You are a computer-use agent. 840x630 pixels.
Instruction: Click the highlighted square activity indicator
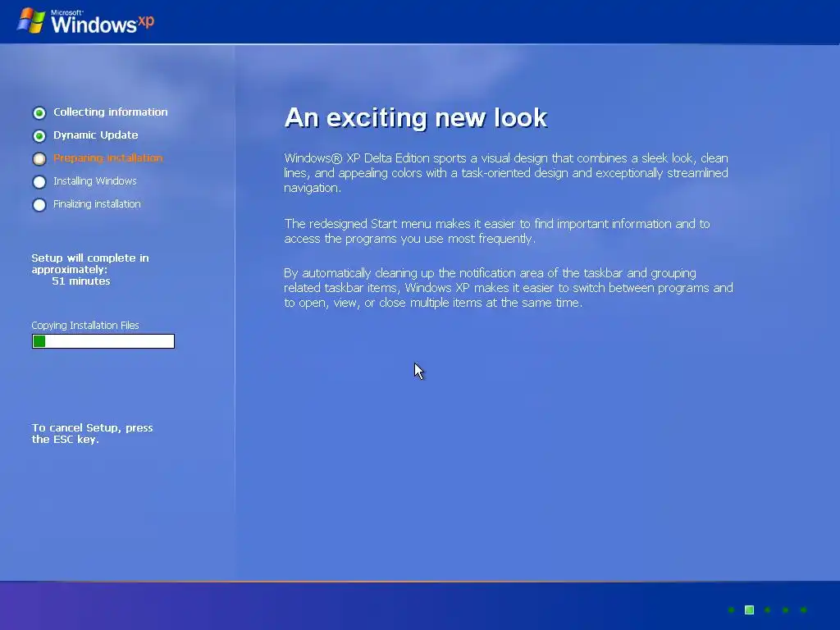[x=750, y=609]
